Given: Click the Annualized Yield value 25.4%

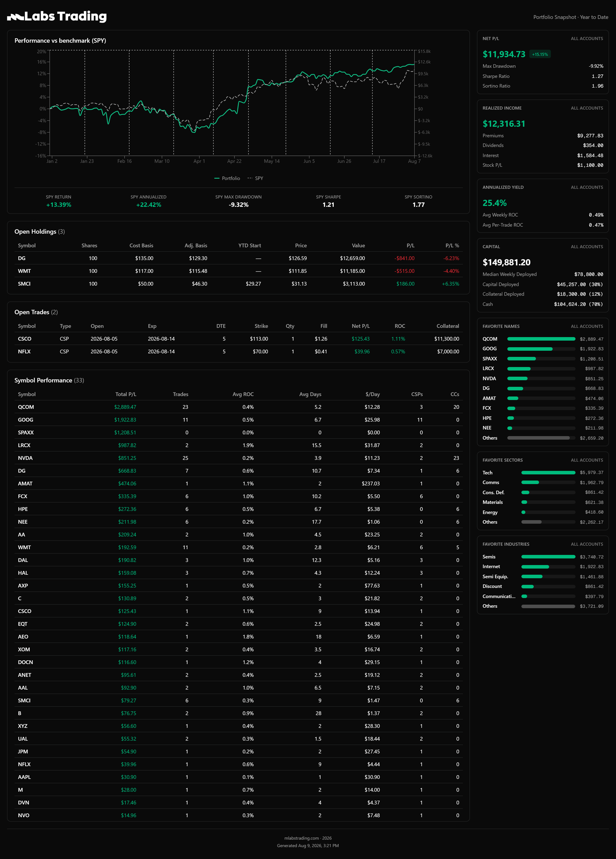Looking at the screenshot, I should (495, 203).
